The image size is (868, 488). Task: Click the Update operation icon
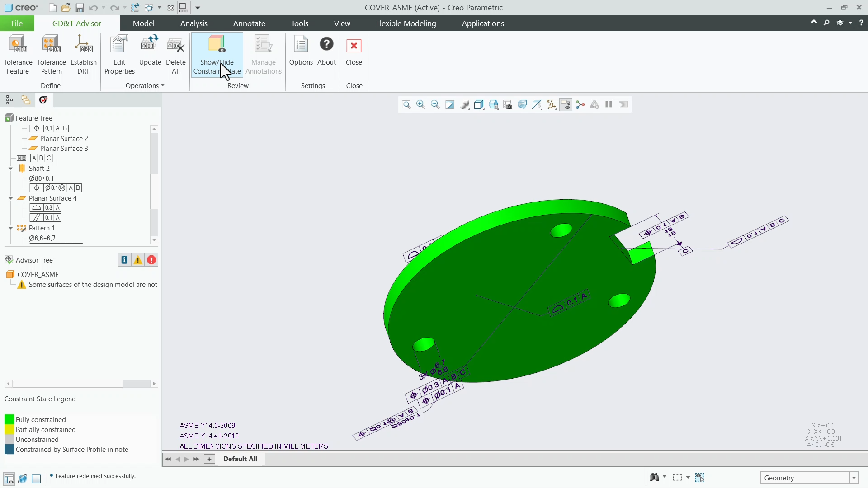(x=150, y=50)
